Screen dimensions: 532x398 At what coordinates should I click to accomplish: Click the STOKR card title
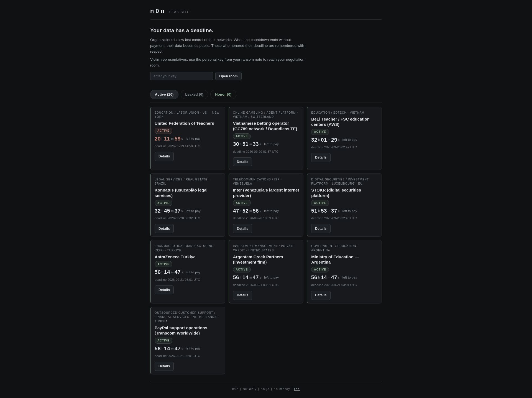click(x=336, y=193)
